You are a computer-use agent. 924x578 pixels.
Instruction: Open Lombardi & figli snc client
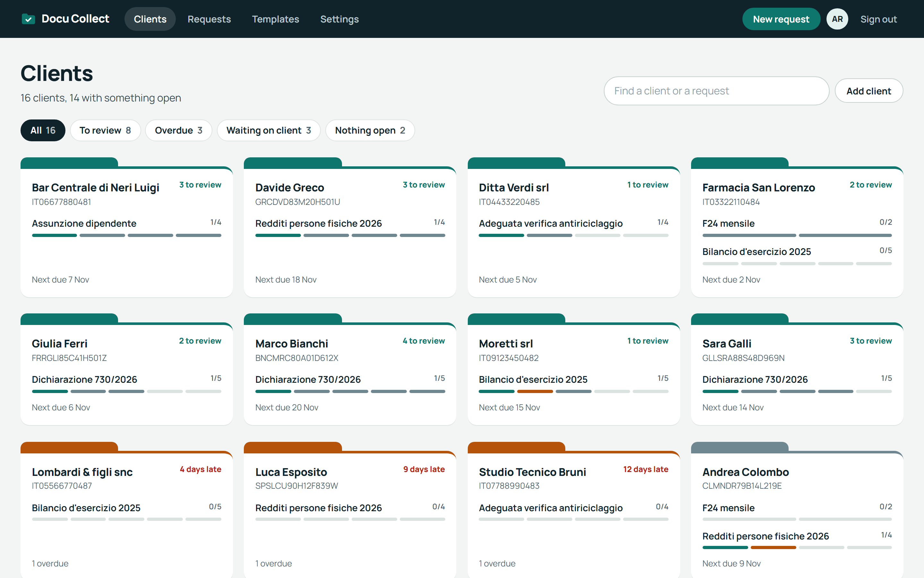point(82,472)
